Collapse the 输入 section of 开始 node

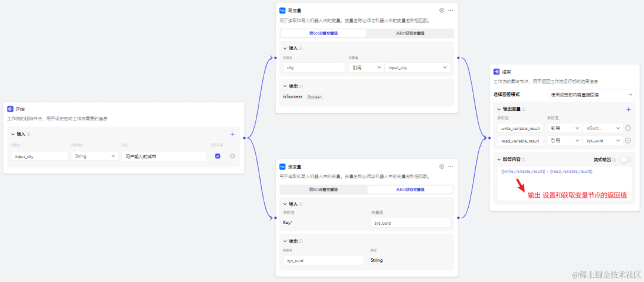13,134
